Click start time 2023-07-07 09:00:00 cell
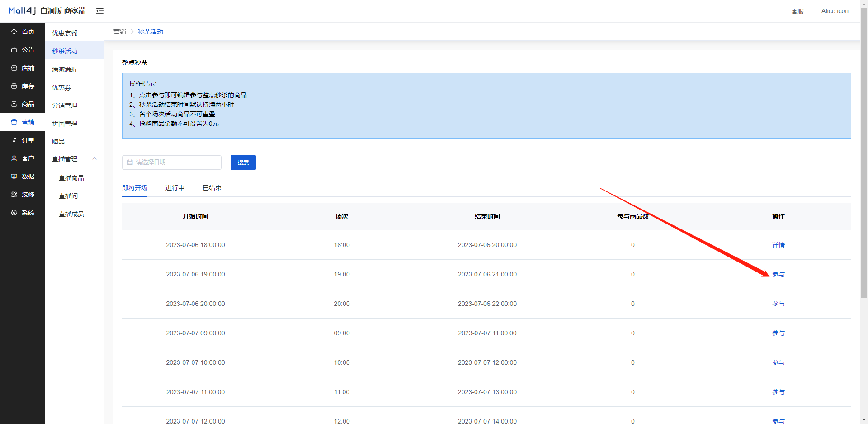The height and width of the screenshot is (424, 868). (195, 333)
